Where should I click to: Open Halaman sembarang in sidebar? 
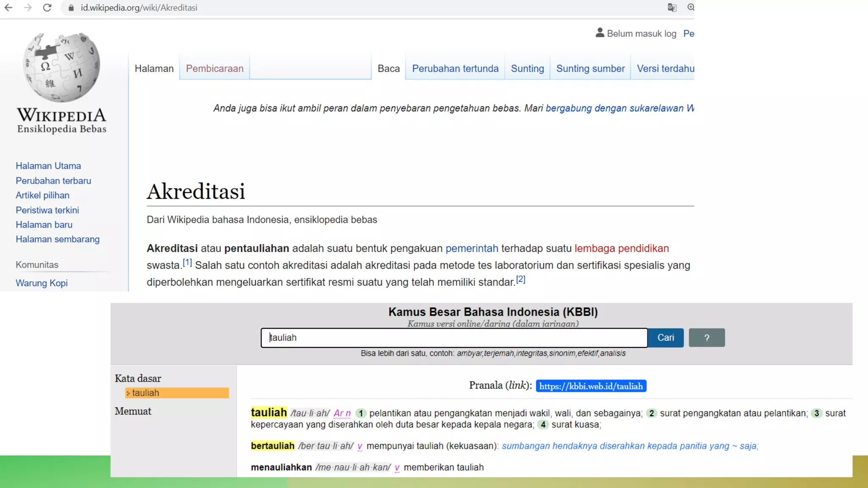pos(58,239)
